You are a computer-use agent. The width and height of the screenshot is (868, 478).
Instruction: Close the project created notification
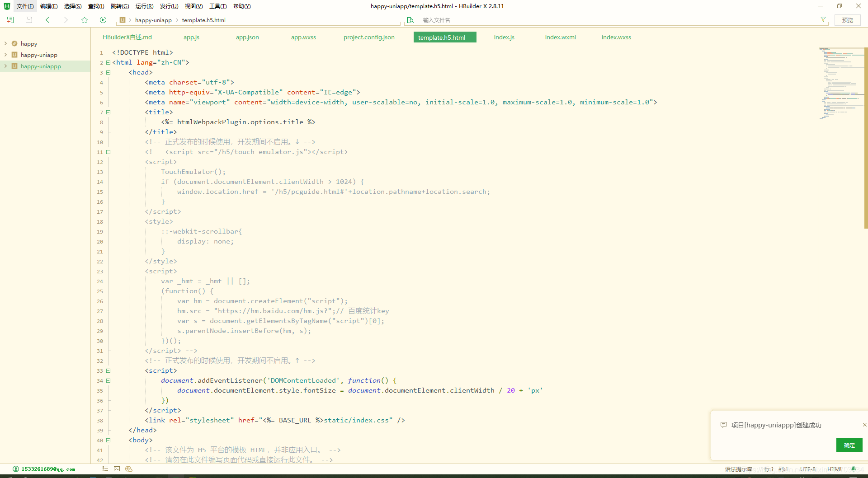click(864, 425)
